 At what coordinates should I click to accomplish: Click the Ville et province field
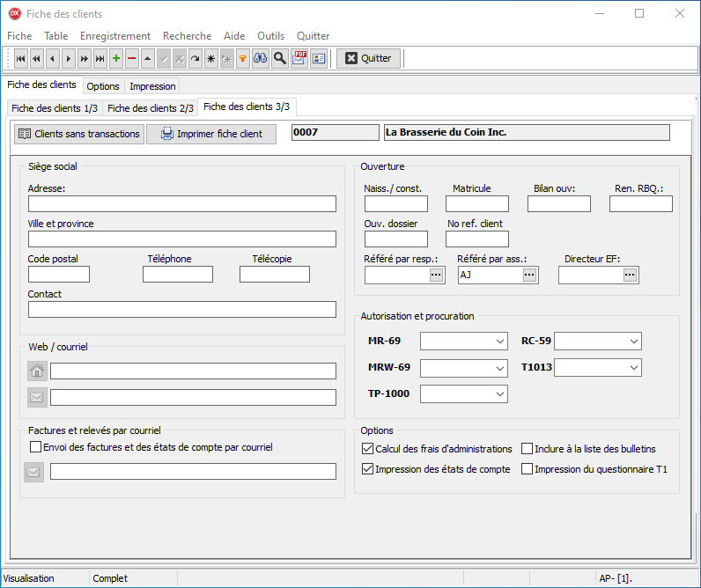click(182, 239)
